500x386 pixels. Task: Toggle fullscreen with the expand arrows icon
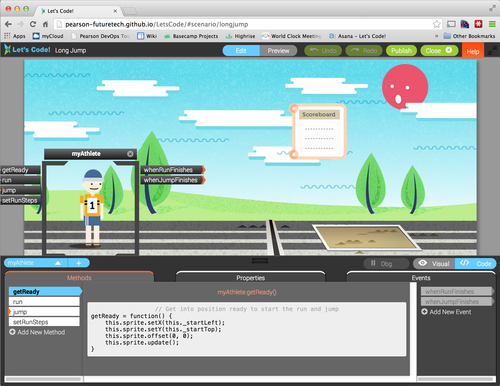492,51
